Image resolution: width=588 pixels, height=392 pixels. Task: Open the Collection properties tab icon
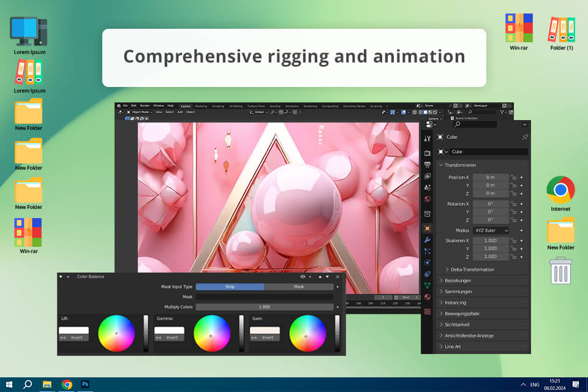pyautogui.click(x=427, y=214)
